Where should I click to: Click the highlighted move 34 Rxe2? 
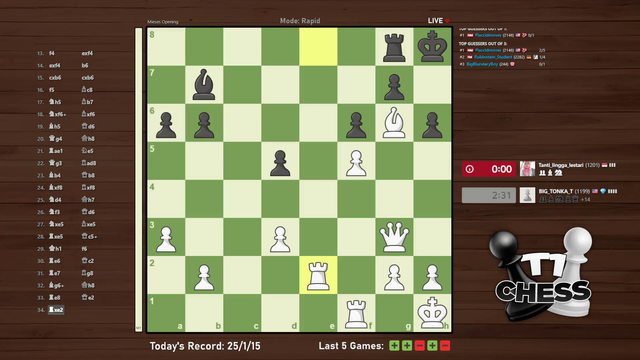[x=56, y=310]
